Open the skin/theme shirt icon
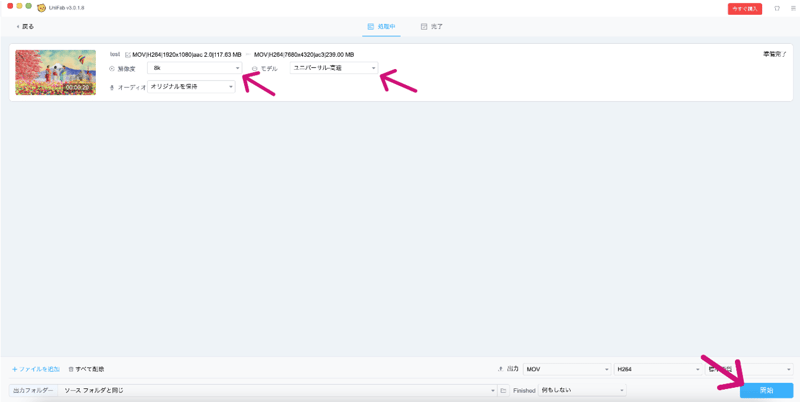Image resolution: width=800 pixels, height=402 pixels. pyautogui.click(x=777, y=9)
